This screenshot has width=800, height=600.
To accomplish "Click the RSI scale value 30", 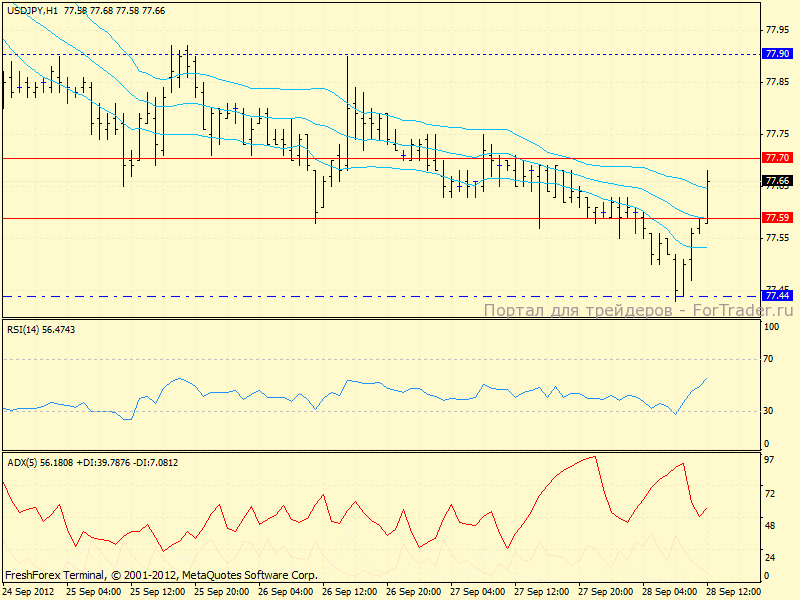I will pos(771,410).
